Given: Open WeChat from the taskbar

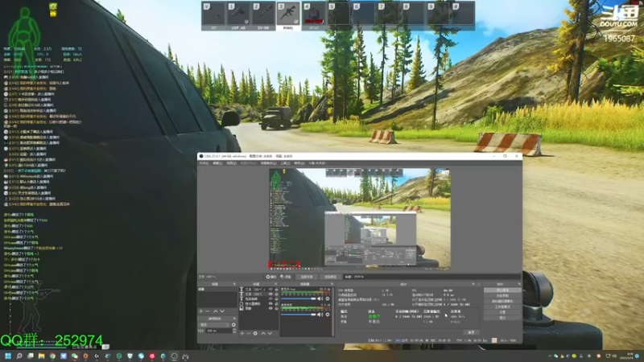Looking at the screenshot, I should coord(74,356).
